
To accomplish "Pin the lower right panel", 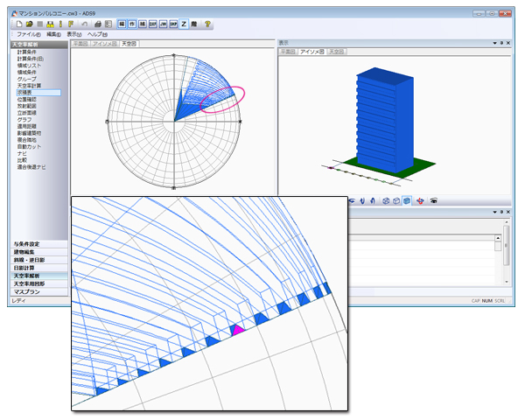I will click(x=501, y=212).
